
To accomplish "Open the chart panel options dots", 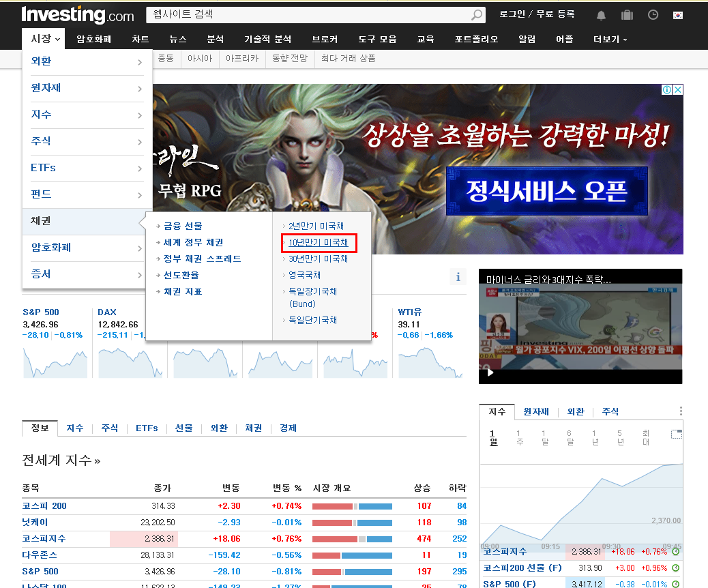I will [x=681, y=411].
